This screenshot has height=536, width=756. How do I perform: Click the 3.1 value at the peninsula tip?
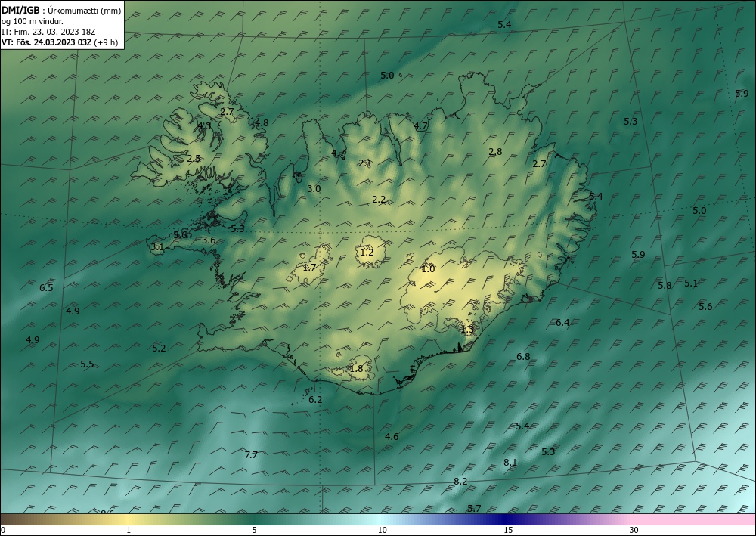[x=158, y=247]
